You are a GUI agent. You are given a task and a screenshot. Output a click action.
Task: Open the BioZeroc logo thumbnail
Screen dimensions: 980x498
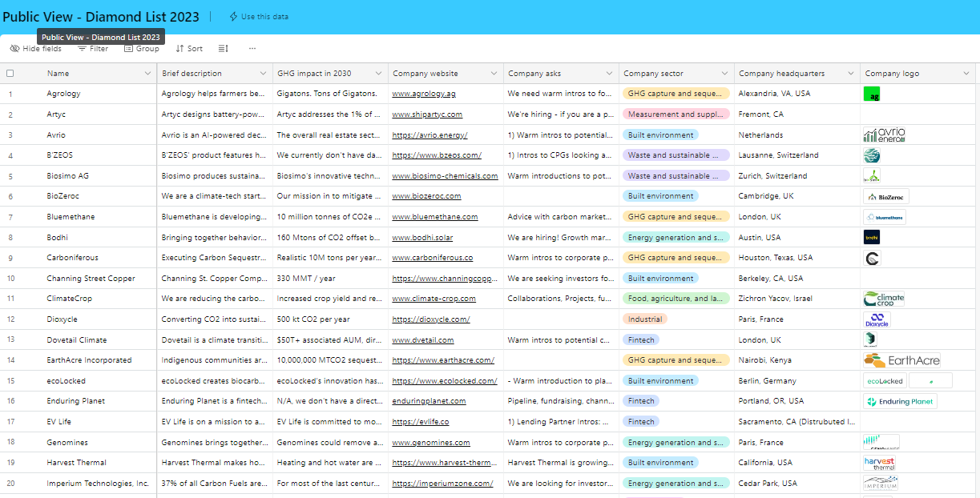[x=886, y=196]
